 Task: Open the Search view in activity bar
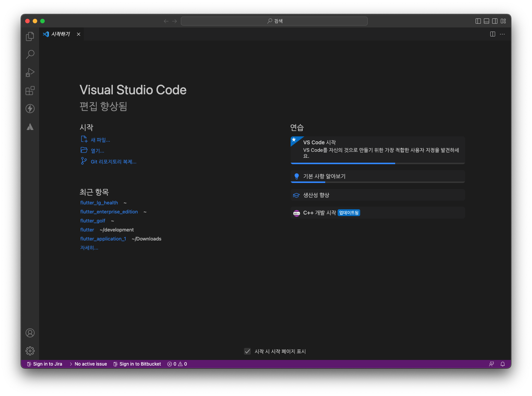click(x=30, y=54)
